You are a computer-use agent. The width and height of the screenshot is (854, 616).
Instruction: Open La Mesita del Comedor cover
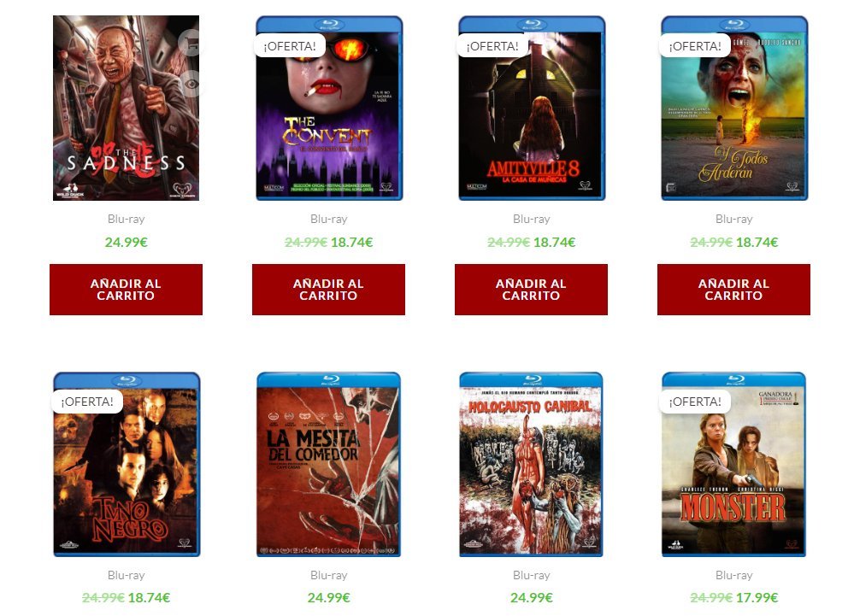click(328, 464)
